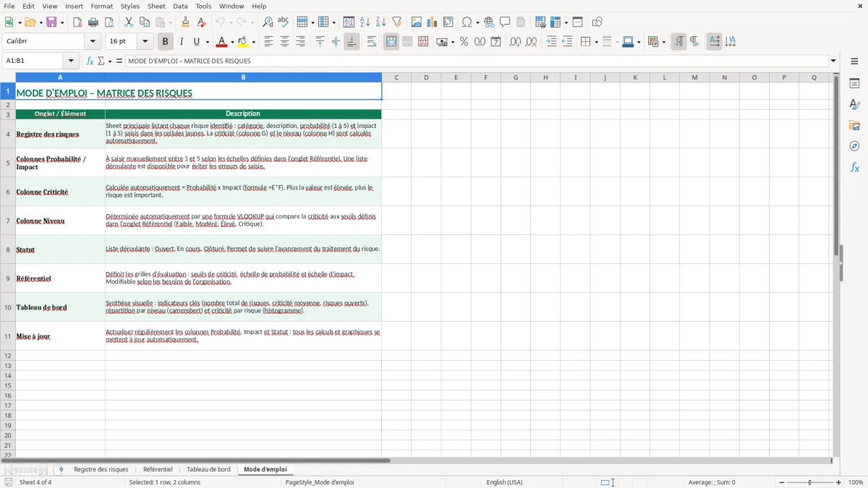Screen dimensions: 868x488
Task: Switch to Tableau de bord sheet tab
Action: (208, 470)
